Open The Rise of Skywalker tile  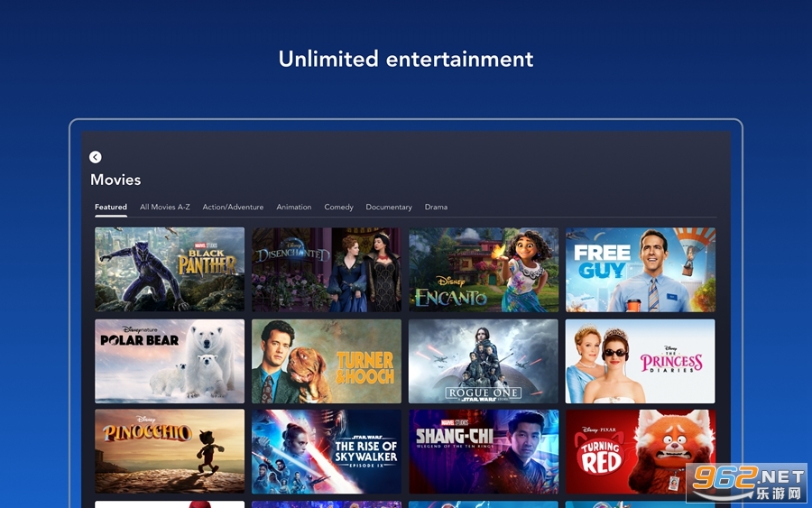pyautogui.click(x=327, y=451)
